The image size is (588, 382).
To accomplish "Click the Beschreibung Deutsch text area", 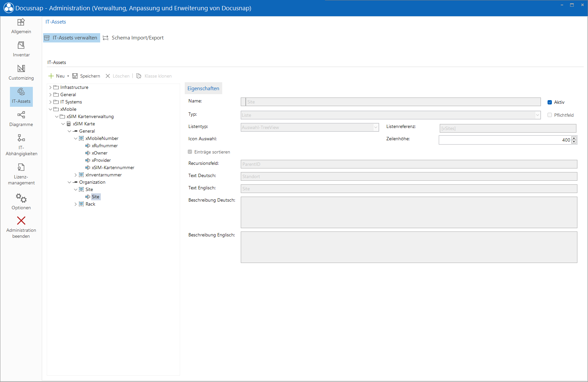I will [x=409, y=212].
